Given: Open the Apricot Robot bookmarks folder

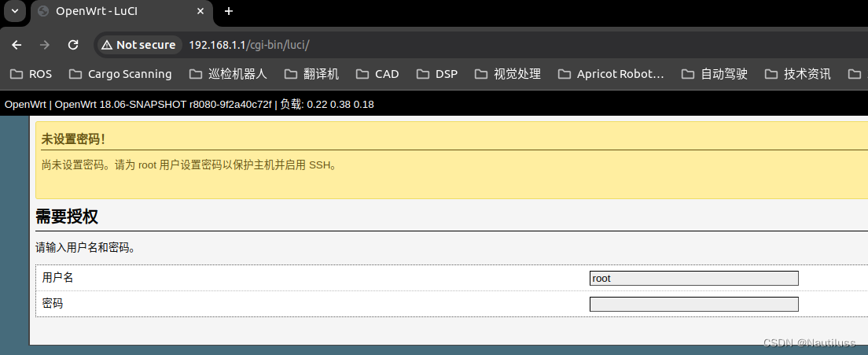Looking at the screenshot, I should coord(611,74).
